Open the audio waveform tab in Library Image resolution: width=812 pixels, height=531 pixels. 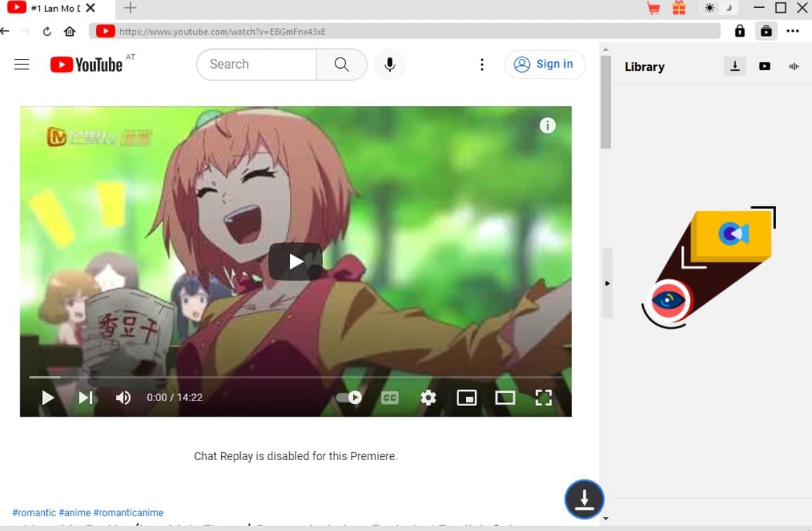pos(794,66)
